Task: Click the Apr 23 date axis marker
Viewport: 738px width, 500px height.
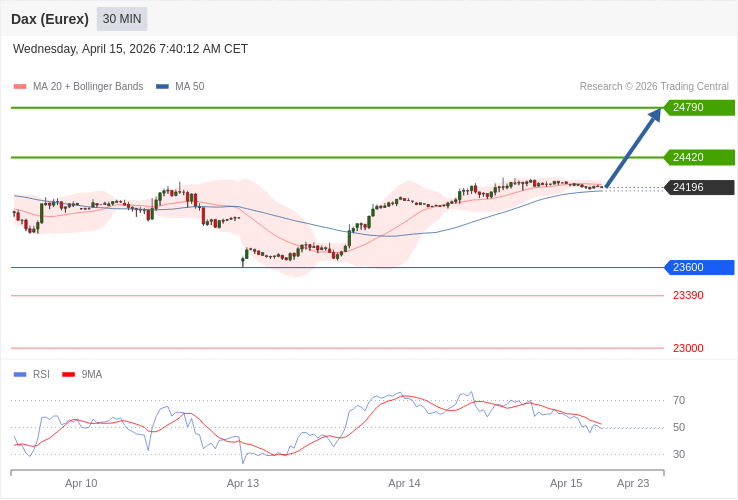Action: coord(633,483)
